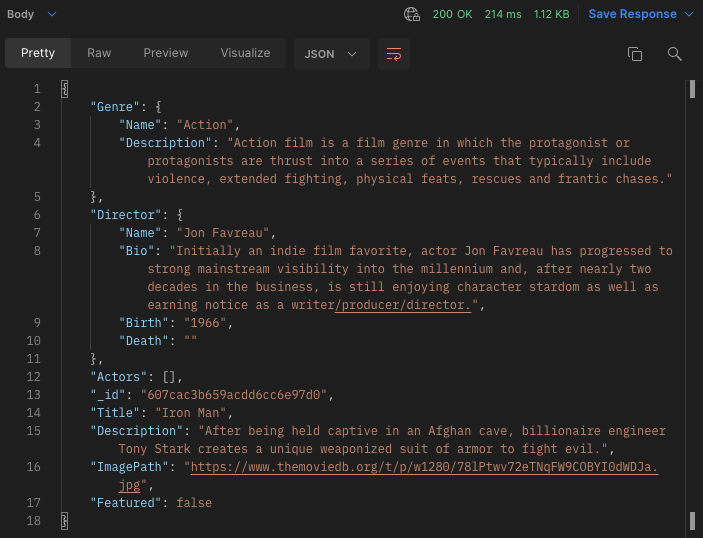The height and width of the screenshot is (538, 703).
Task: Click line number 6 beside Director object
Action: pyautogui.click(x=37, y=215)
